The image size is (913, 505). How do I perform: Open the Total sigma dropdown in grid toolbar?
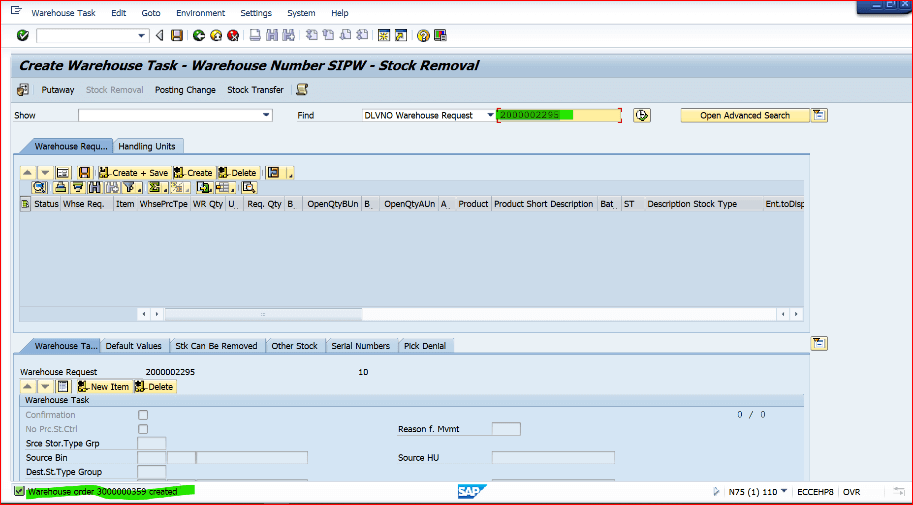click(165, 188)
